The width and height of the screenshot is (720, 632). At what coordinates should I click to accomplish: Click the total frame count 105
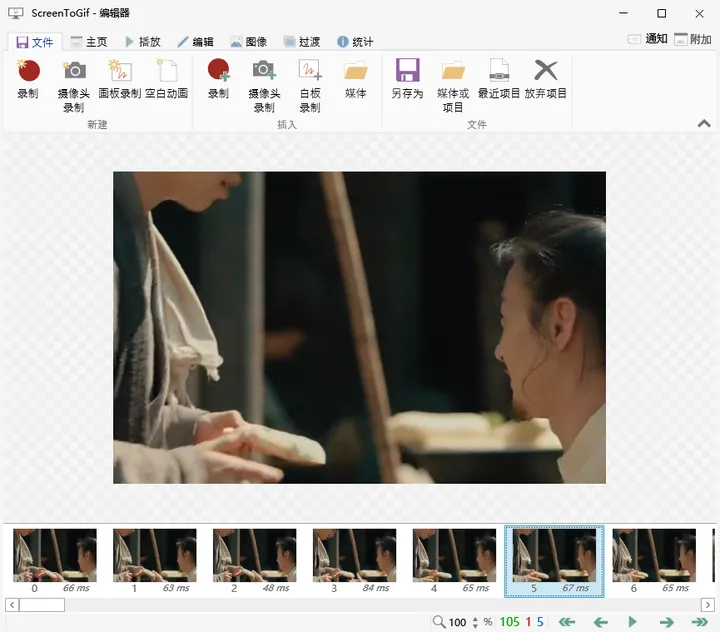pos(510,622)
